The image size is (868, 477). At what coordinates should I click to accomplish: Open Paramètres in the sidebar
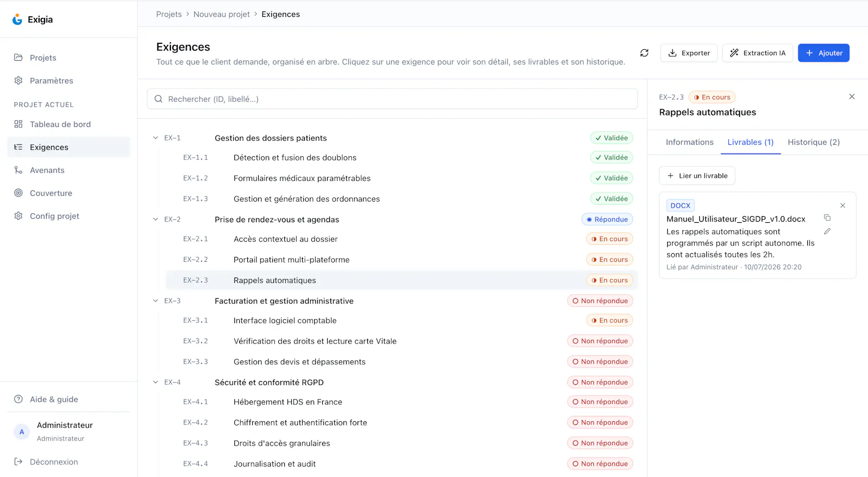click(69, 81)
